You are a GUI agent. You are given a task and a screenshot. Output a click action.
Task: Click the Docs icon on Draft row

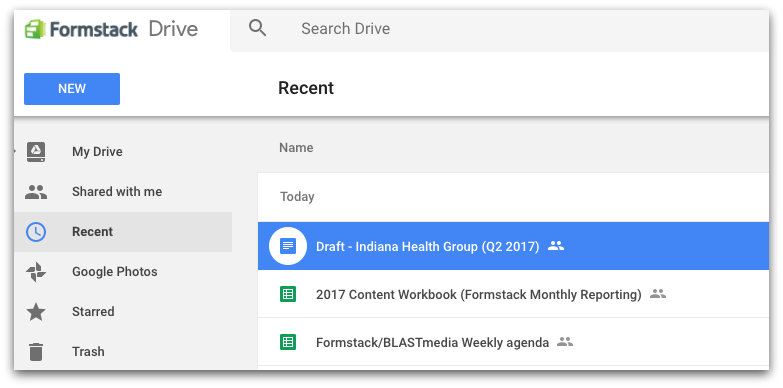288,246
